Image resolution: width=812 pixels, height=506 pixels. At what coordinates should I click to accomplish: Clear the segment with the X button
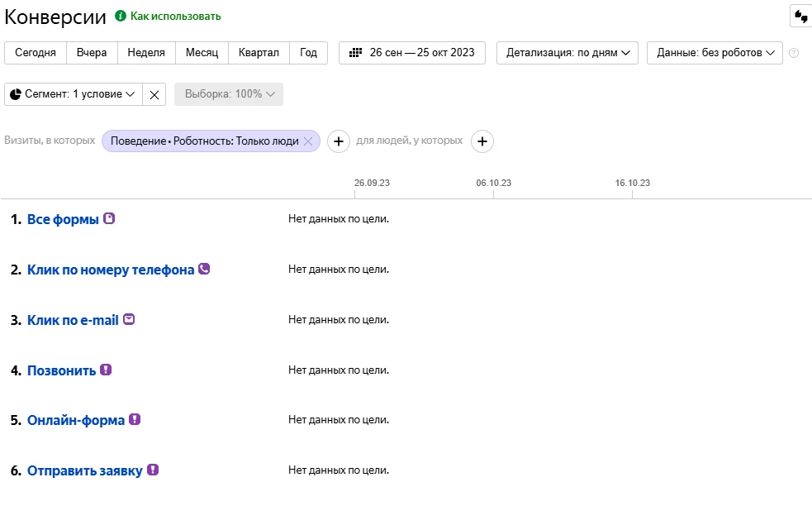click(x=154, y=94)
